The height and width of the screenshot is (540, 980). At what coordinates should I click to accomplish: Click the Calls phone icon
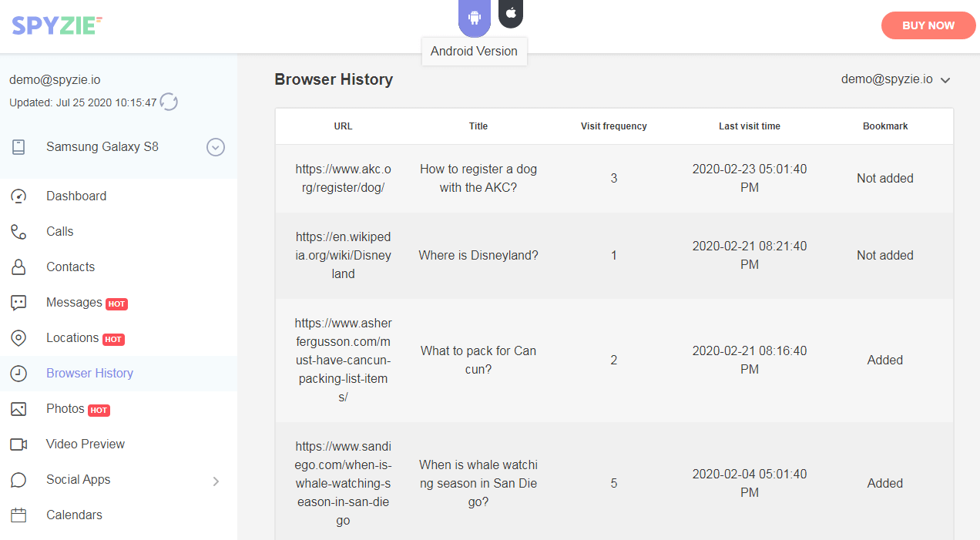[18, 231]
